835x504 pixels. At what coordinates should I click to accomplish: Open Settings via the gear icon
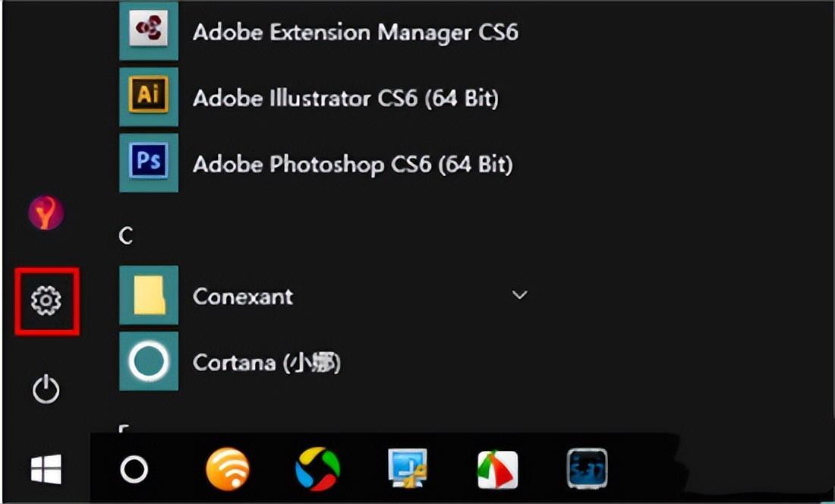pyautogui.click(x=46, y=301)
